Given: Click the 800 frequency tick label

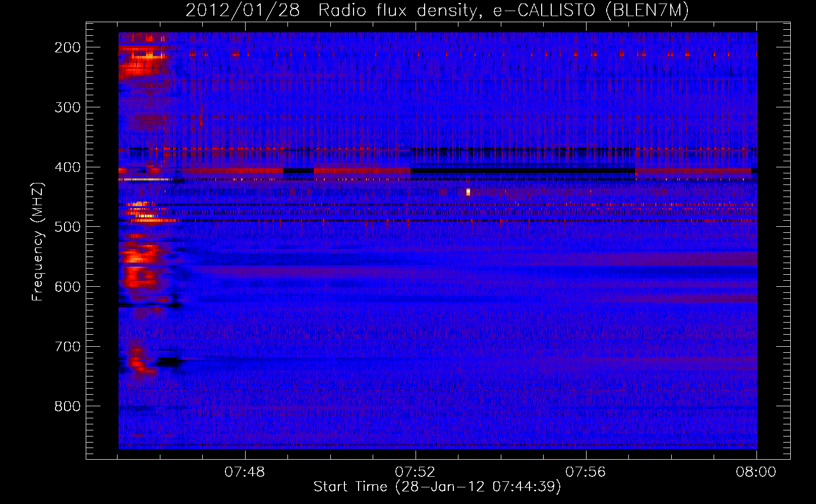Looking at the screenshot, I should (x=67, y=406).
